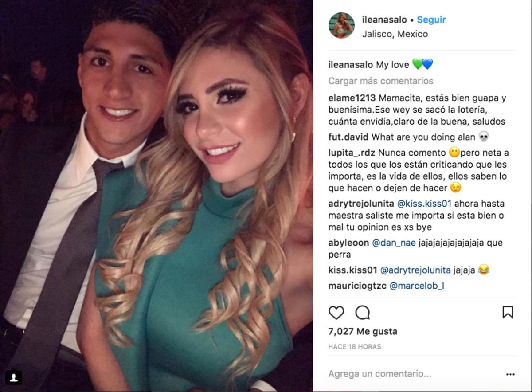This screenshot has width=532, height=392.
Task: Open the @adrytrejolunita mention link
Action: [415, 270]
